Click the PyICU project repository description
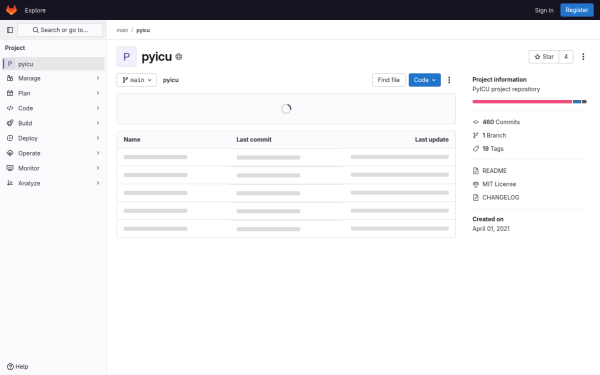The height and width of the screenshot is (375, 600). pyautogui.click(x=506, y=89)
